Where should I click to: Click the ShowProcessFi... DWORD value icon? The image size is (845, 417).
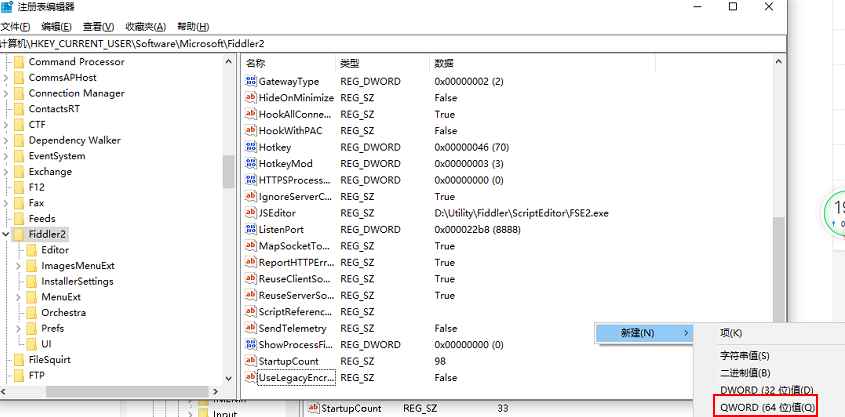[251, 344]
